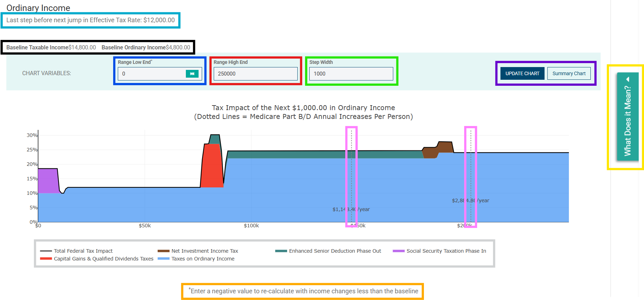Click the Range High End input field
The height and width of the screenshot is (300, 644).
point(256,74)
